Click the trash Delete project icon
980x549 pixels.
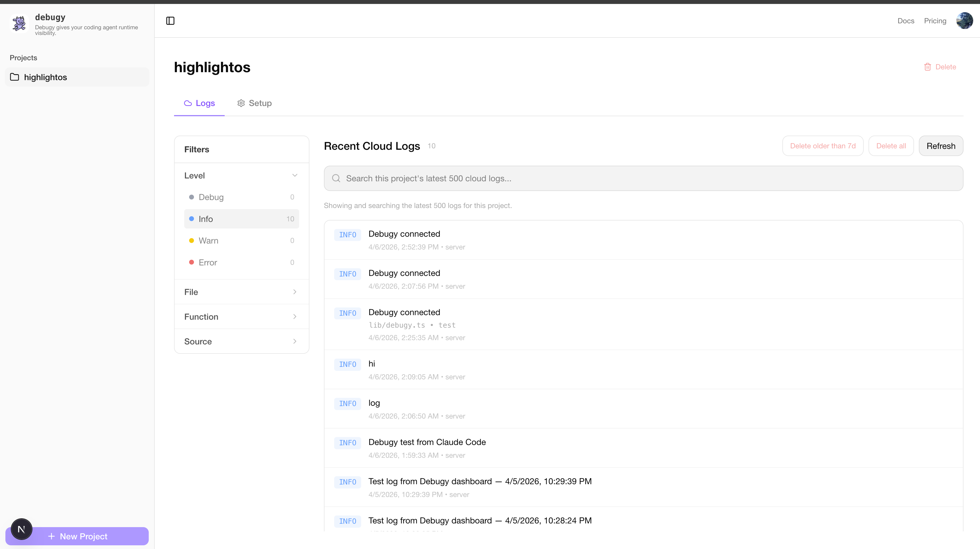point(927,67)
